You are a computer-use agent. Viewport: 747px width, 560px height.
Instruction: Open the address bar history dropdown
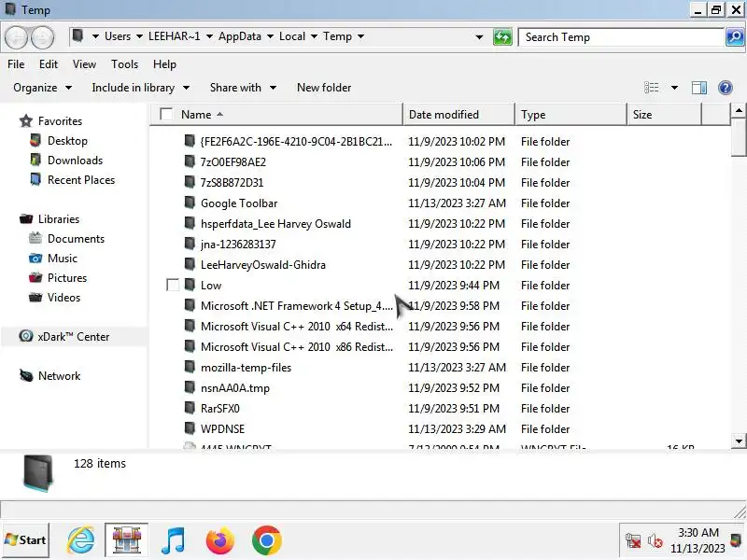pos(479,37)
